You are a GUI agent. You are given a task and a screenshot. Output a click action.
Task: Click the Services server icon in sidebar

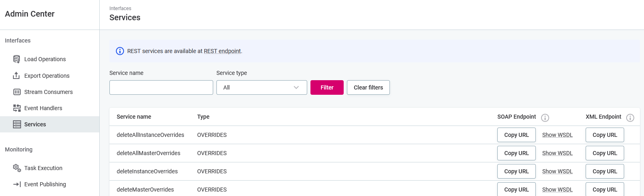[17, 124]
